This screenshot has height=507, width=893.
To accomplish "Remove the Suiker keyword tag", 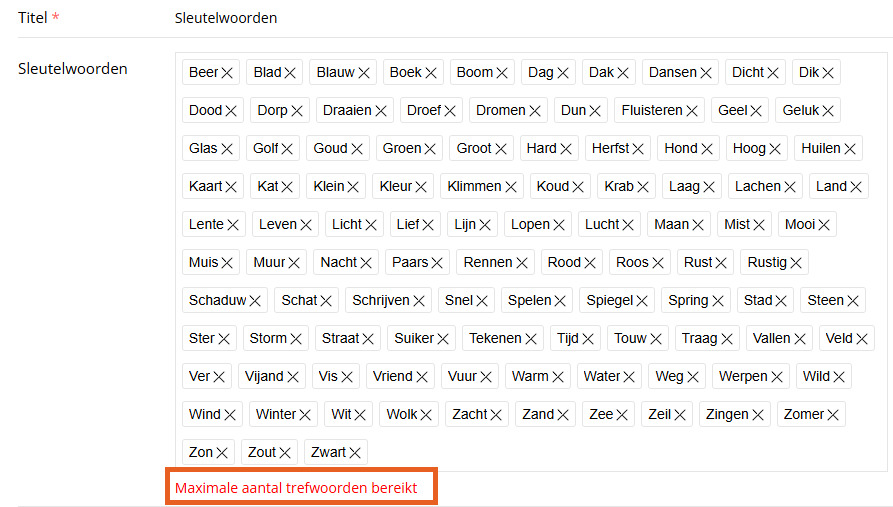I will [x=443, y=339].
